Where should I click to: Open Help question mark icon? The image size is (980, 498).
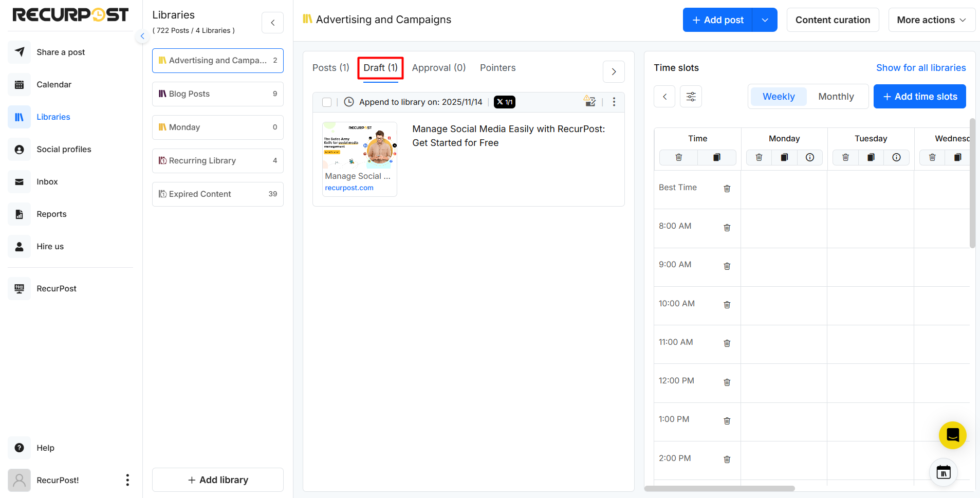[x=19, y=448]
